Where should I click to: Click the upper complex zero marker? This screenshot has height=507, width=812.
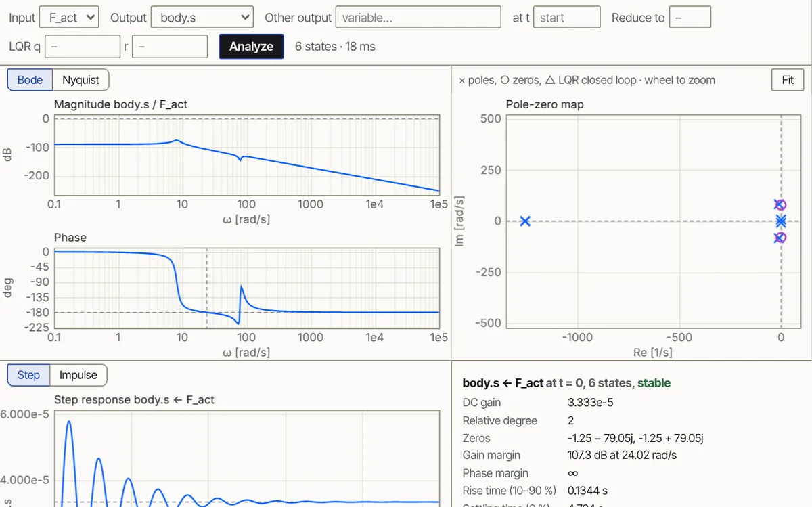(x=780, y=204)
